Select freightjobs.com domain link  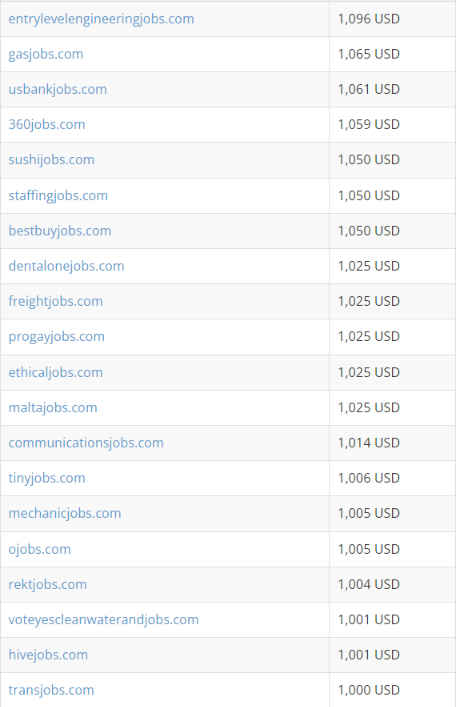click(55, 301)
